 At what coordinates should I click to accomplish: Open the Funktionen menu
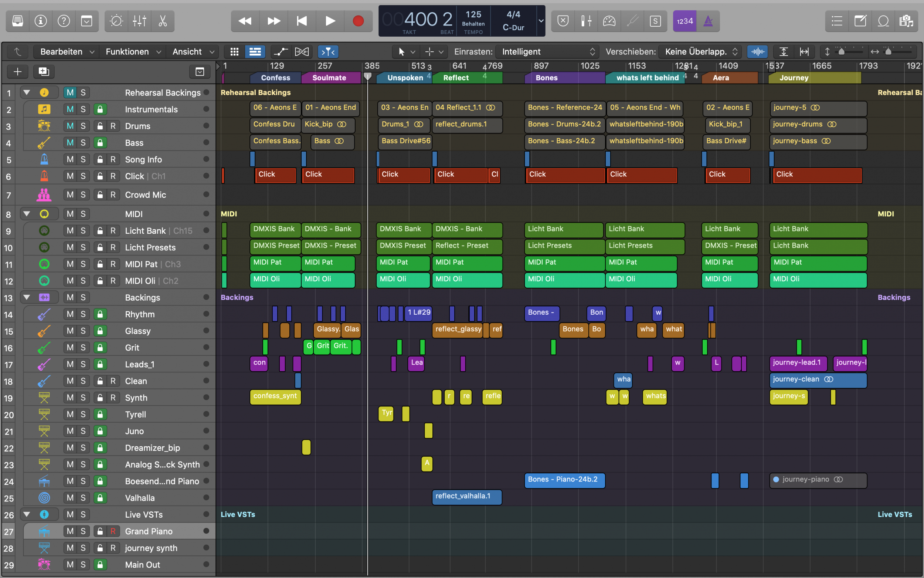click(x=133, y=52)
